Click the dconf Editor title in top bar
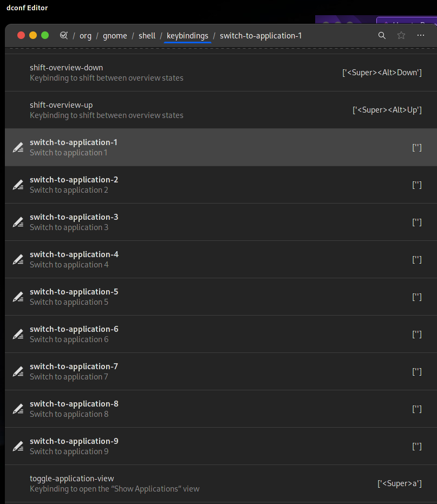437x504 pixels. coord(27,8)
